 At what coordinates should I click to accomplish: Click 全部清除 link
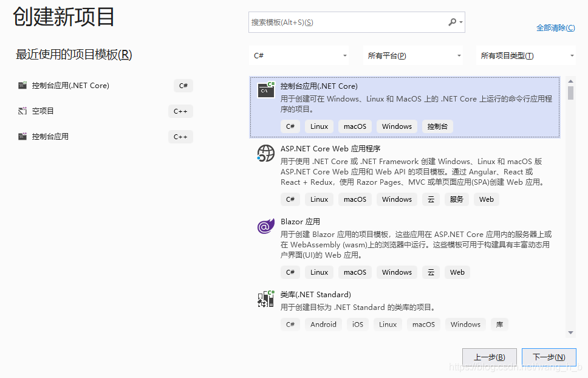point(555,28)
